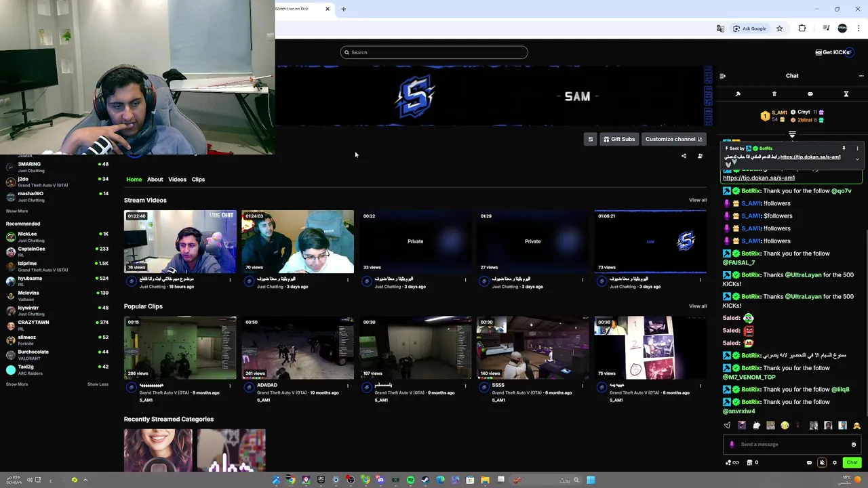Viewport: 868px width, 488px height.
Task: Expand pinned message chevron
Action: tap(857, 159)
